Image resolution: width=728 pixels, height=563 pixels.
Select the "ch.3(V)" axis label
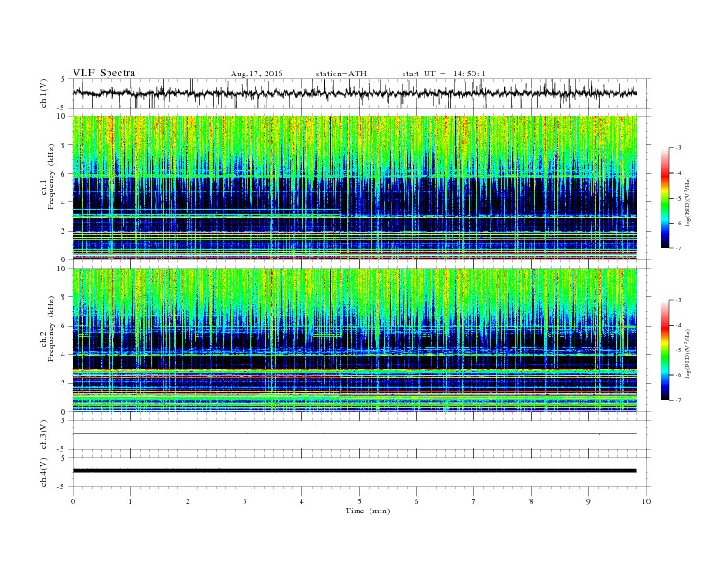44,435
